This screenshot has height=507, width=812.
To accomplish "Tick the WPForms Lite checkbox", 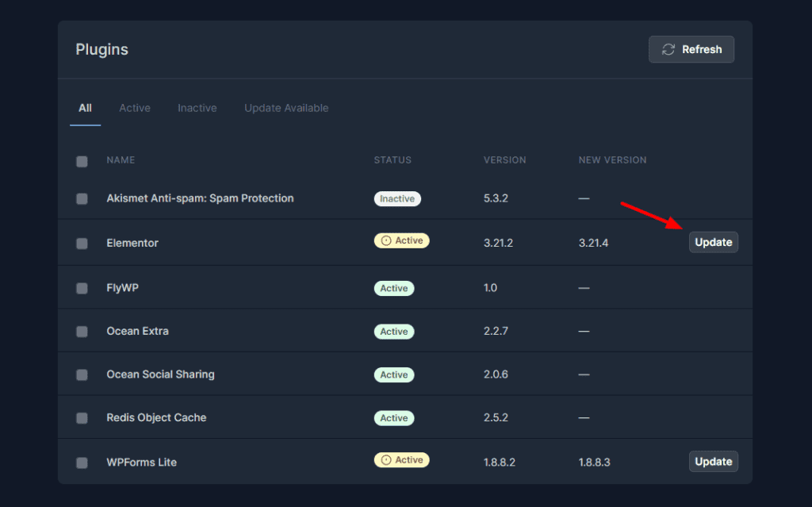I will coord(82,463).
